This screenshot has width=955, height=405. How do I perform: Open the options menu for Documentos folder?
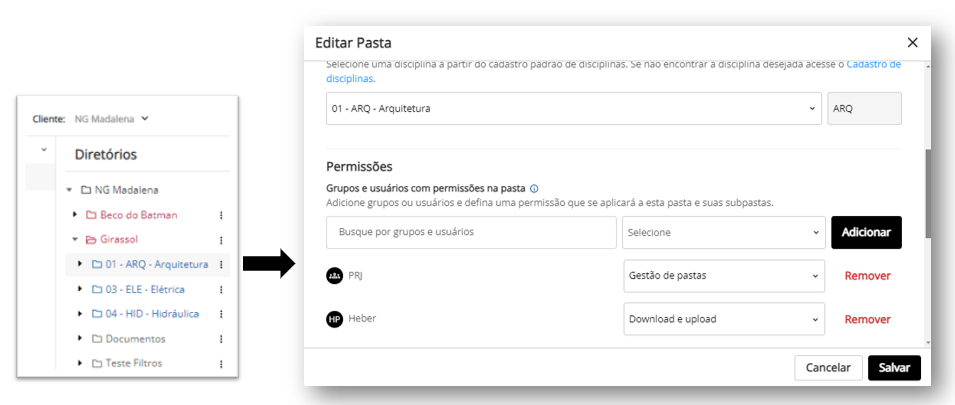pyautogui.click(x=221, y=339)
